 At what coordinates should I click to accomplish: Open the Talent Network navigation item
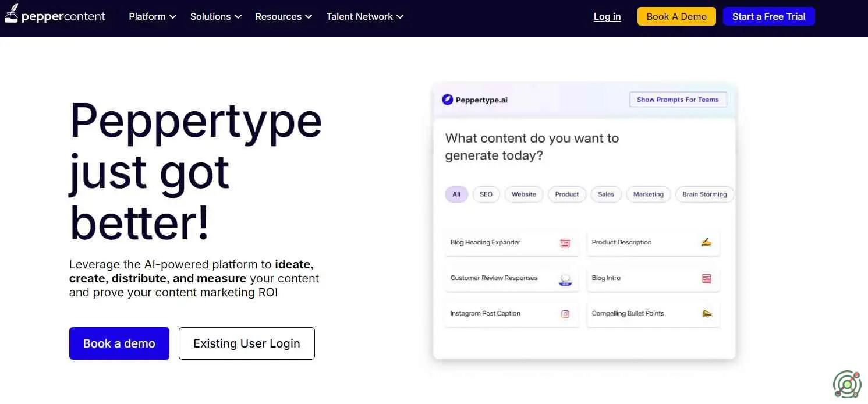(365, 16)
